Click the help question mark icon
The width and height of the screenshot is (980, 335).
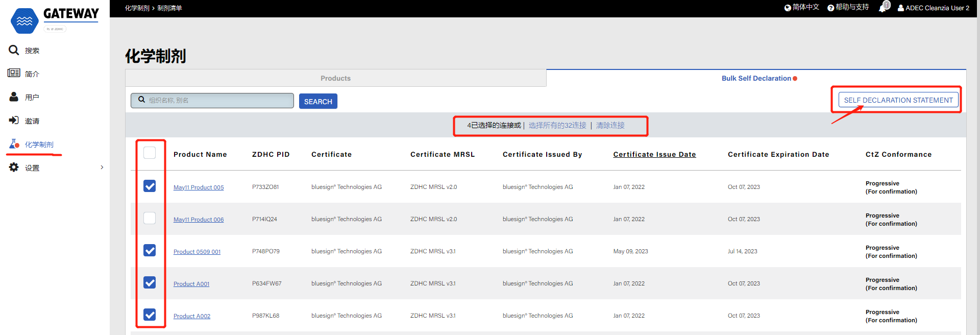pos(831,8)
